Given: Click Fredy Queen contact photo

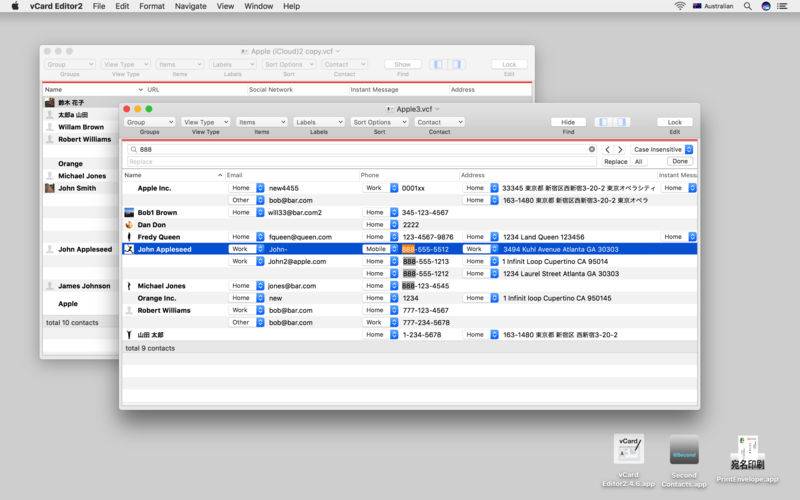Looking at the screenshot, I should coord(129,237).
